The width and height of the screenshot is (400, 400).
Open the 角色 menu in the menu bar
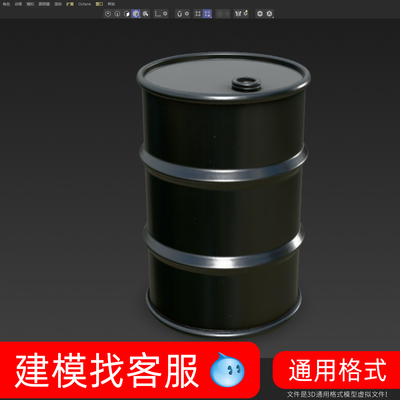point(6,4)
